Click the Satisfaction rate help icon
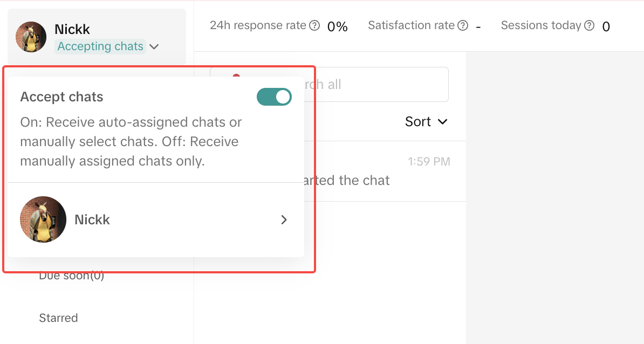The width and height of the screenshot is (644, 344). tap(463, 25)
